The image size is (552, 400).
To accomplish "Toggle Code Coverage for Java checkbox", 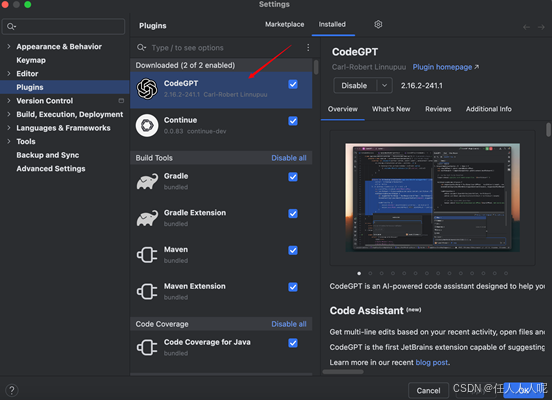I will [x=293, y=343].
